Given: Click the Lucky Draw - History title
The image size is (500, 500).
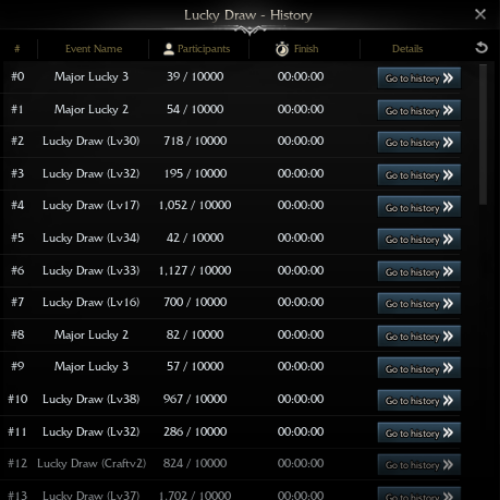Looking at the screenshot, I should [x=248, y=15].
